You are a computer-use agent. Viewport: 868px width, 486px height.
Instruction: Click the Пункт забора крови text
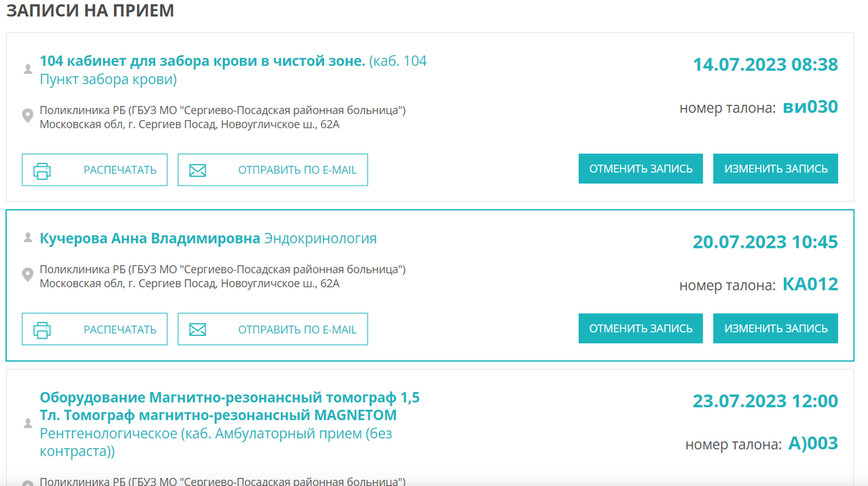coord(108,80)
